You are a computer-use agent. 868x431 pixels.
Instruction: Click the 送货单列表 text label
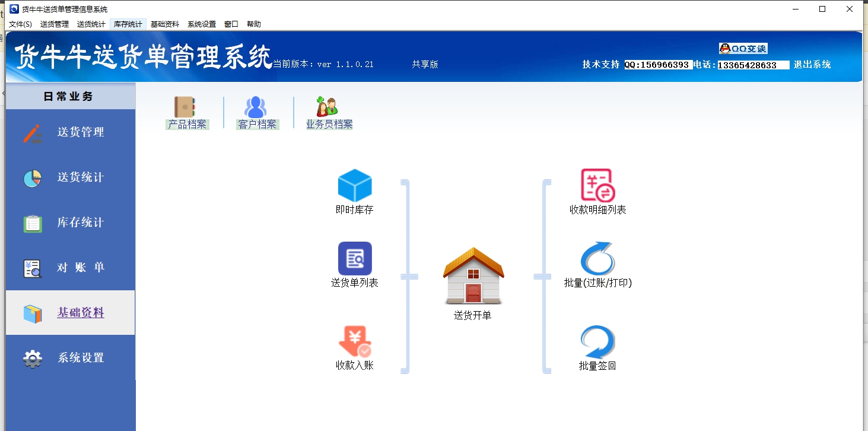355,283
